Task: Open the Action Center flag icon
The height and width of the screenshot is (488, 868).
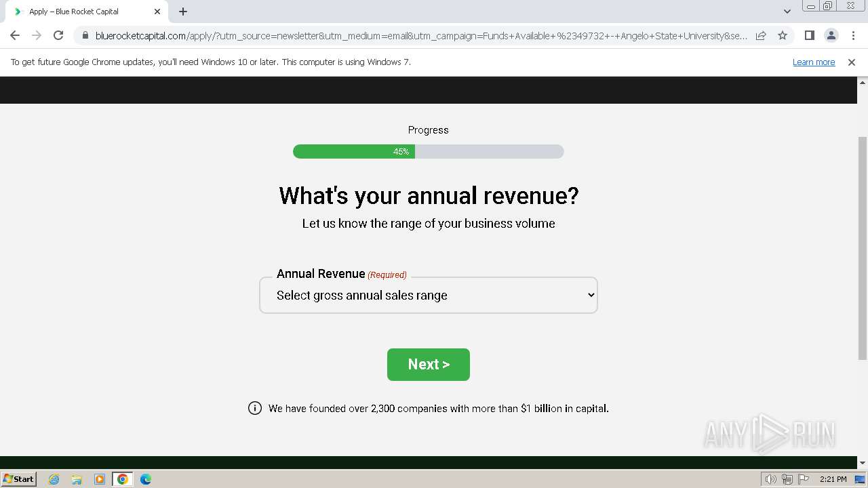Action: point(802,479)
